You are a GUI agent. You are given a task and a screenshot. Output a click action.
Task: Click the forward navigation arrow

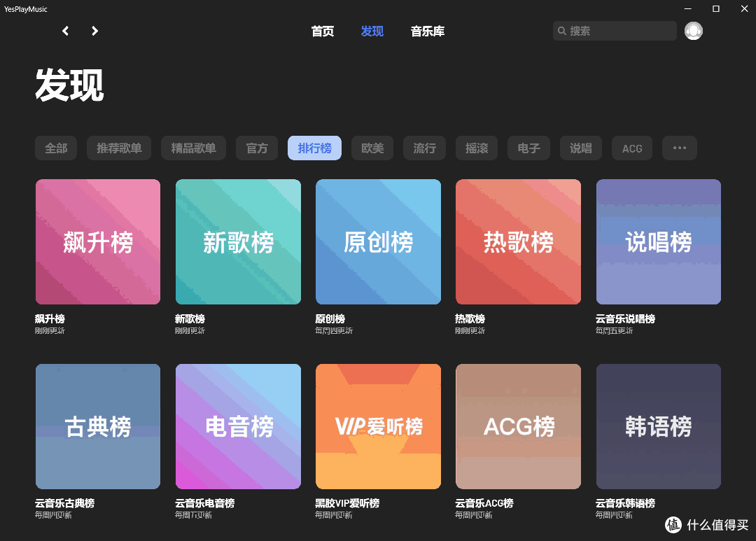pyautogui.click(x=94, y=31)
